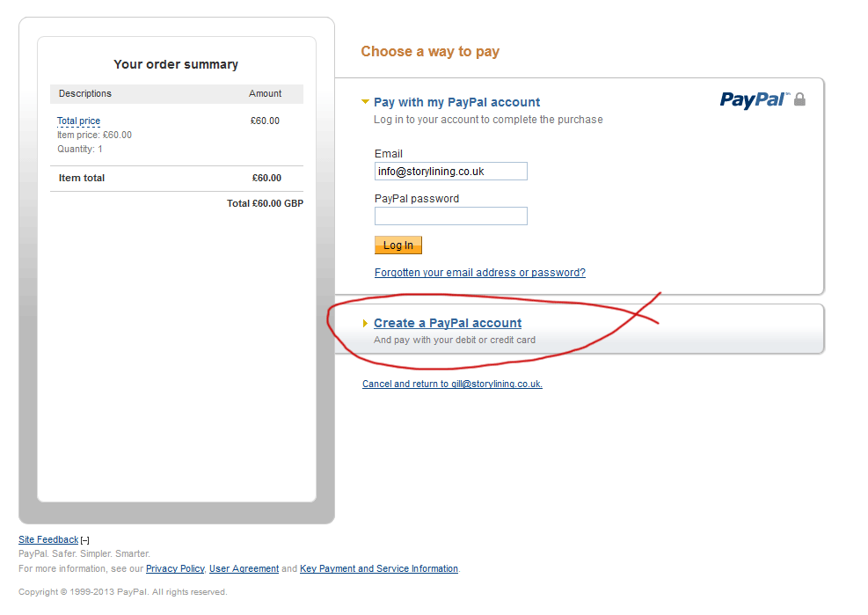Open the User Agreement link
Image resolution: width=868 pixels, height=615 pixels.
[x=244, y=569]
